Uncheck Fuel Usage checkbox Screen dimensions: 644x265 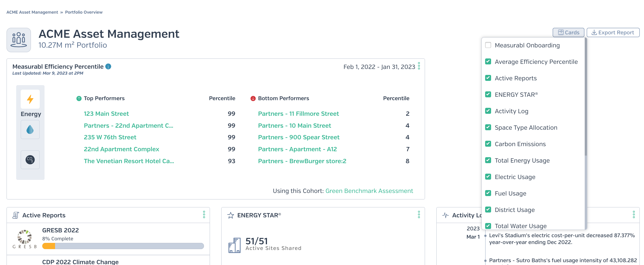488,193
